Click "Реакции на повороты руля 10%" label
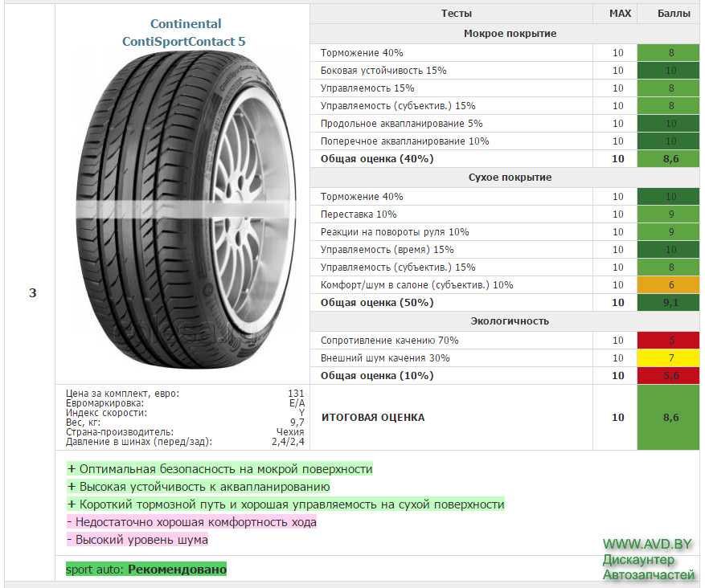 point(395,232)
